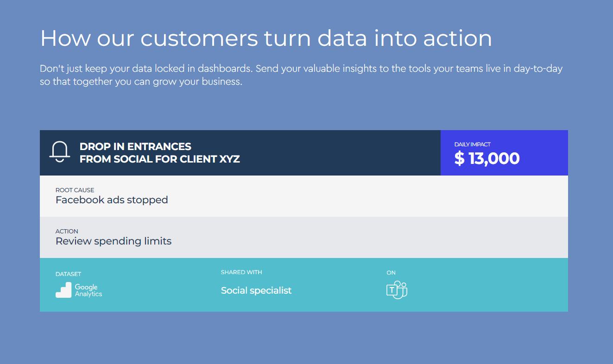
Task: Click the "DATASET" label
Action: pyautogui.click(x=68, y=274)
